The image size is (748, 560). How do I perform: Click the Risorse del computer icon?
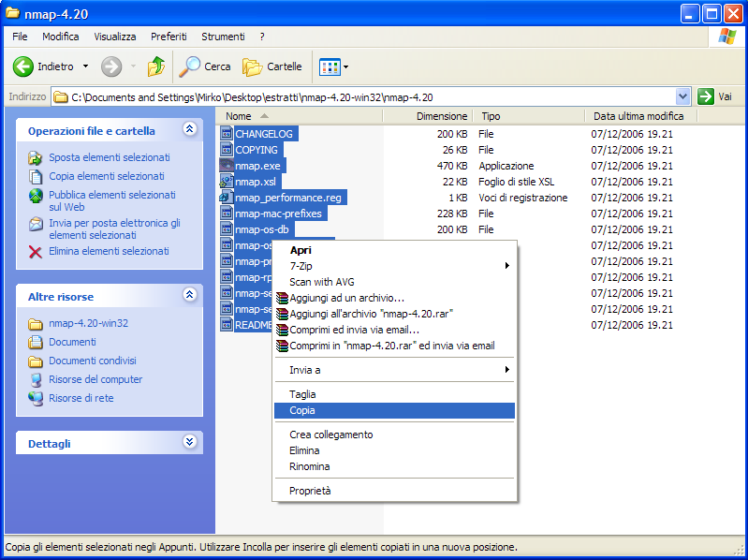(x=36, y=379)
